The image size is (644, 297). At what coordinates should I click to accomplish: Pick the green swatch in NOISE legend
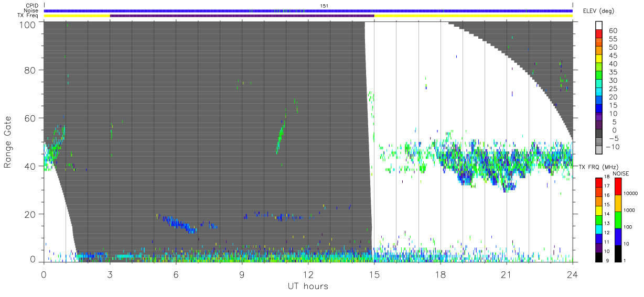(x=618, y=219)
